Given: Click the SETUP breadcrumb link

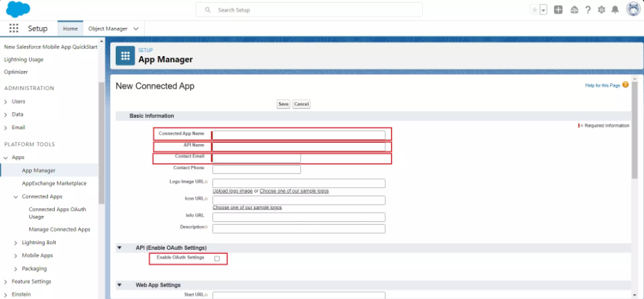Looking at the screenshot, I should (146, 50).
